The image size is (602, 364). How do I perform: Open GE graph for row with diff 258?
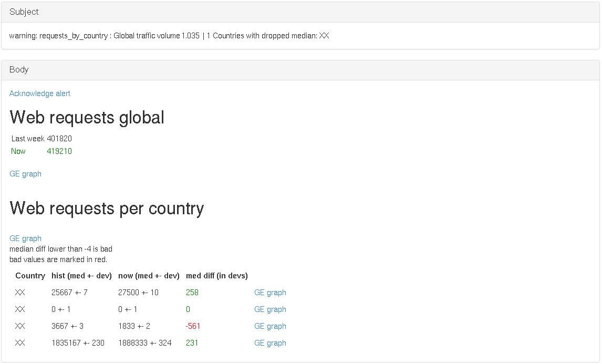(x=270, y=293)
